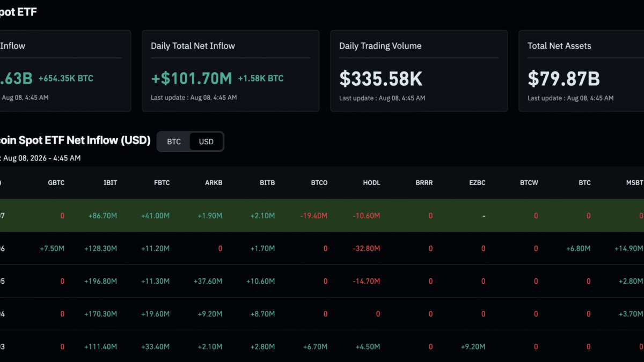Screen dimensions: 644x362
Task: Sort by the ARKB column header
Action: pos(214,183)
